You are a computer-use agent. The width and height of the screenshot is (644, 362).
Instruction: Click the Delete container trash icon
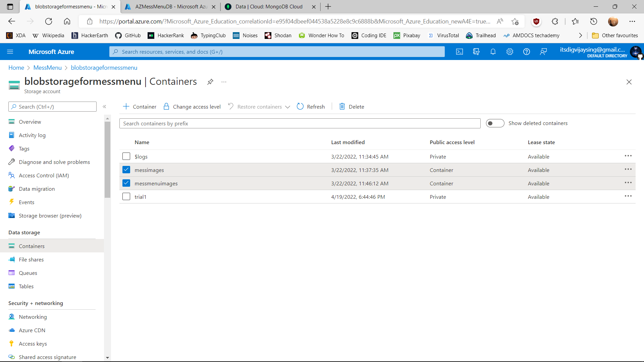click(x=342, y=106)
